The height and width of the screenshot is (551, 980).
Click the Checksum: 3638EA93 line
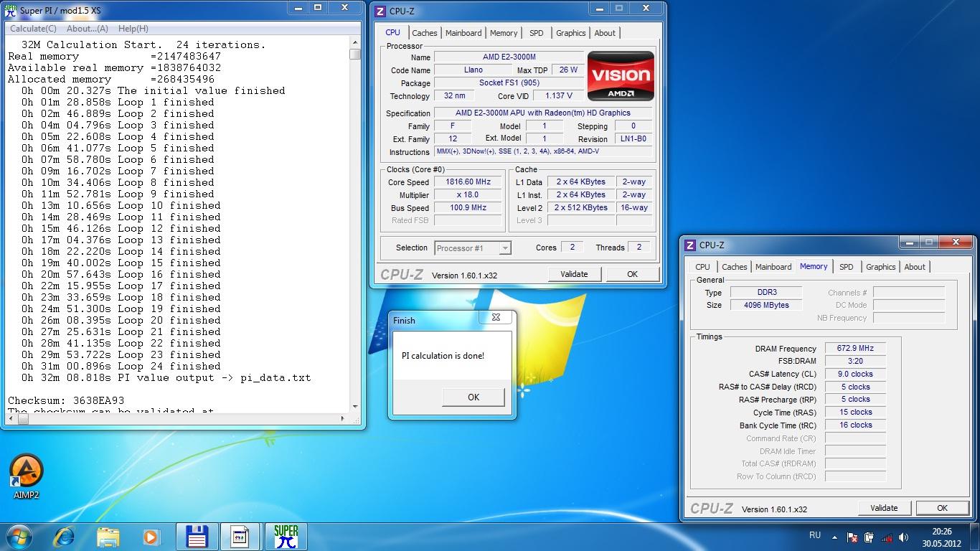(66, 400)
